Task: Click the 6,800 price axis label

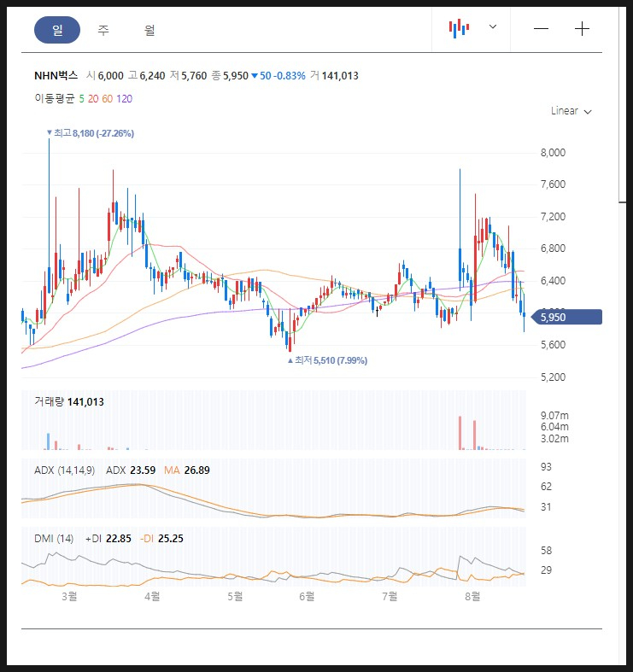Action: 553,248
